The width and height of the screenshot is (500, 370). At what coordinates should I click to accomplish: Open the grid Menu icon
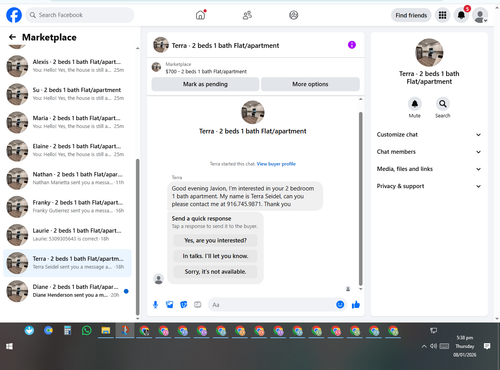pyautogui.click(x=442, y=15)
